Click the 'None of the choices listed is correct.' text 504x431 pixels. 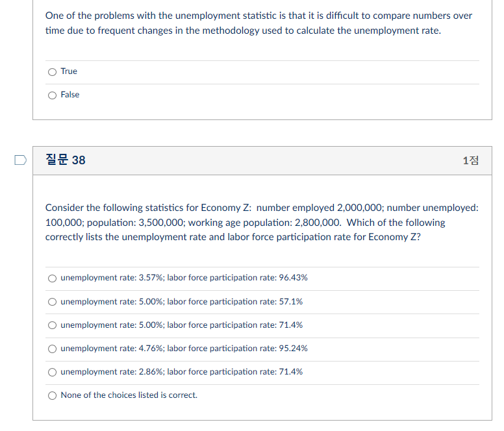pos(129,395)
